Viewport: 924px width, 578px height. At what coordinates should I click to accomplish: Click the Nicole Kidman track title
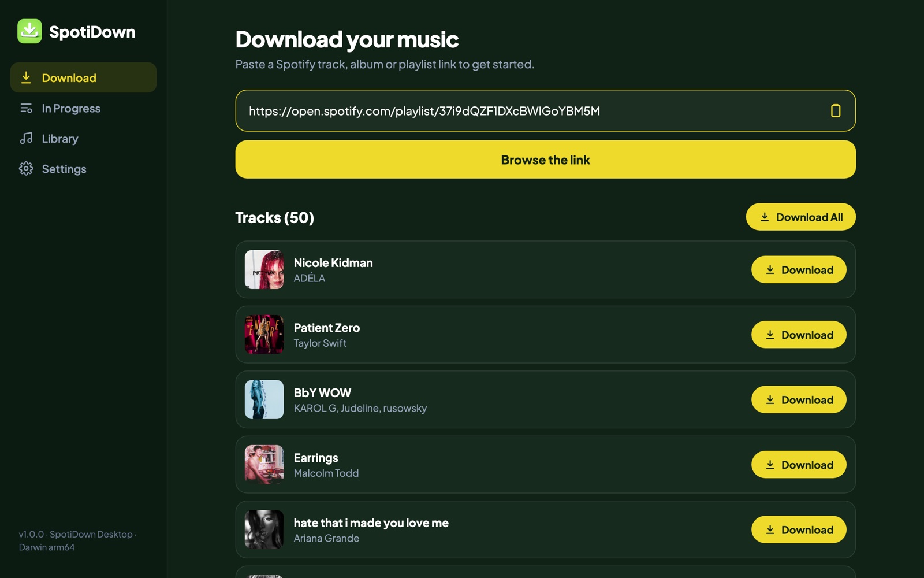coord(333,262)
